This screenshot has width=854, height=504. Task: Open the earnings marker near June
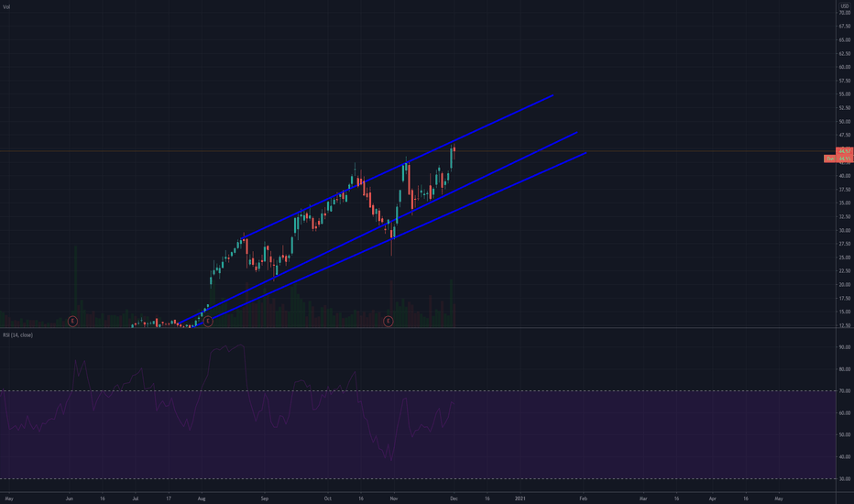[x=72, y=322]
